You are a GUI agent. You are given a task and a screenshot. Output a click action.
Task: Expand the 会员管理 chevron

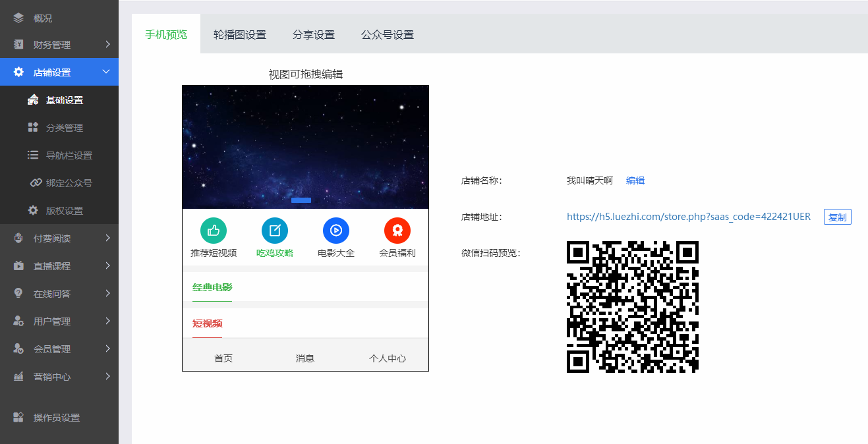(x=107, y=349)
